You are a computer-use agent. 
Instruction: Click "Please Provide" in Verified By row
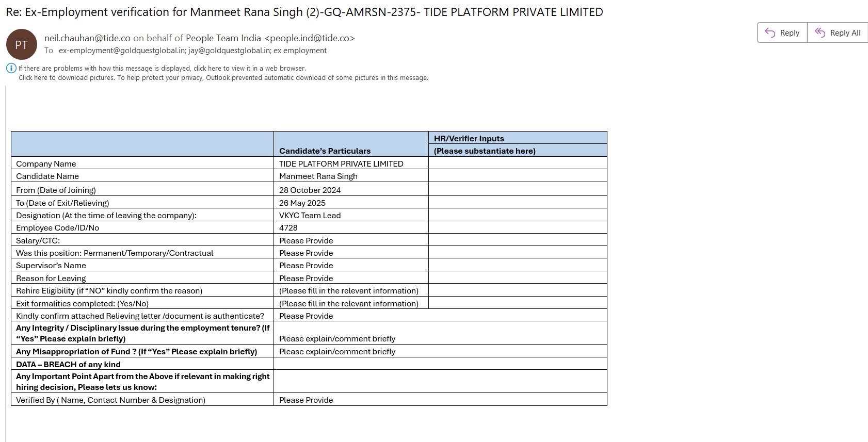pos(306,400)
